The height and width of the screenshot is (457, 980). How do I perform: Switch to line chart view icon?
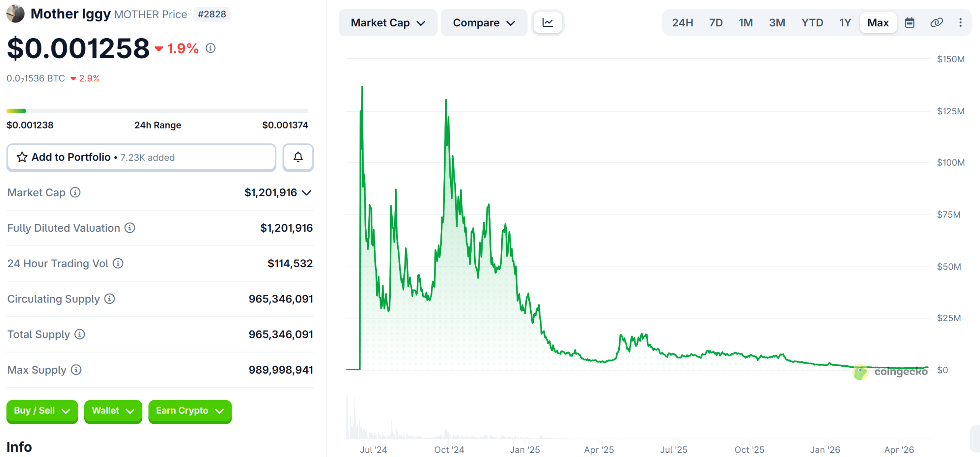[x=548, y=23]
